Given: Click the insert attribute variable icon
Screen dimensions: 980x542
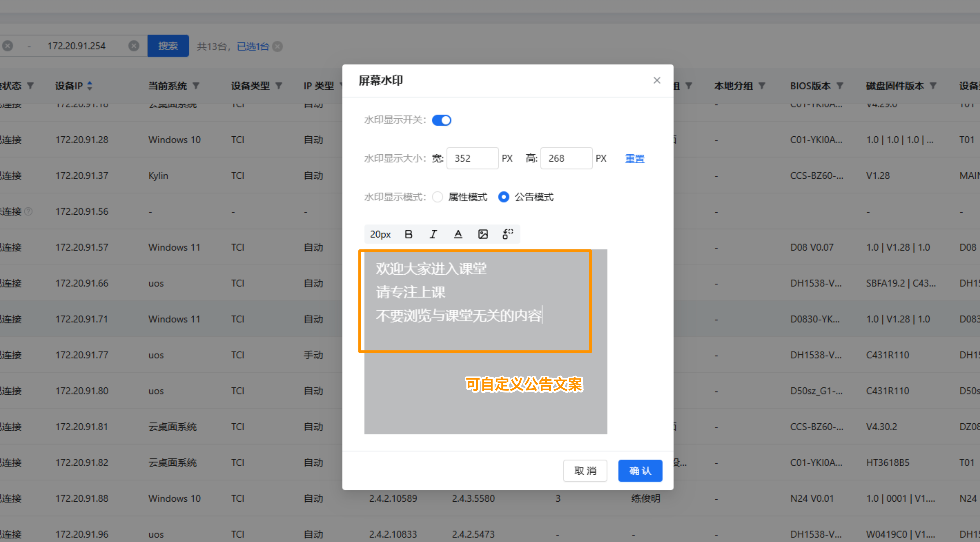Looking at the screenshot, I should [507, 234].
